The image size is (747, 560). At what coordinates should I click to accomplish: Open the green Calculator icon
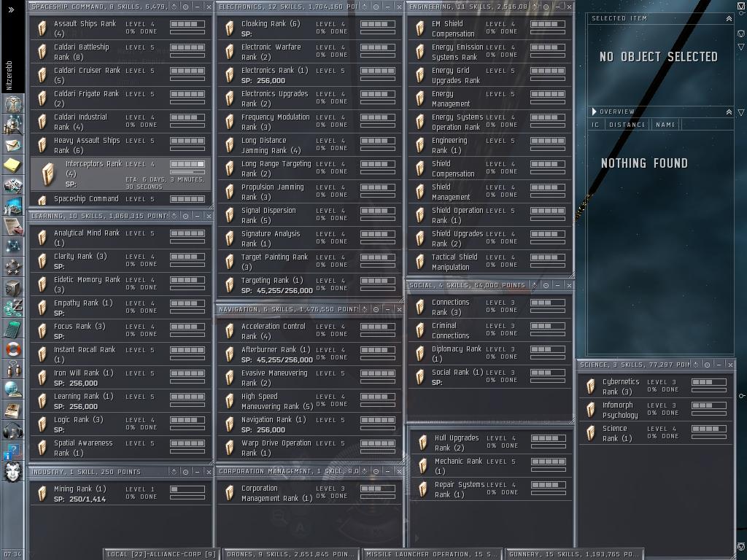click(x=13, y=329)
